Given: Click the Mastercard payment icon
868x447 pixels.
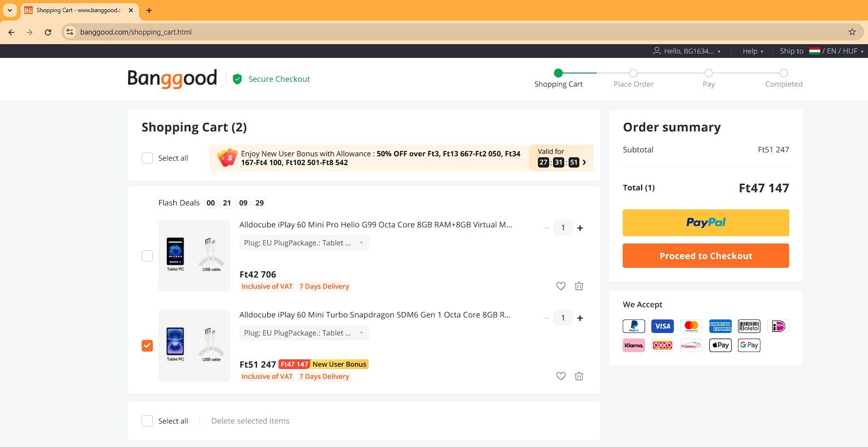Looking at the screenshot, I should 691,326.
